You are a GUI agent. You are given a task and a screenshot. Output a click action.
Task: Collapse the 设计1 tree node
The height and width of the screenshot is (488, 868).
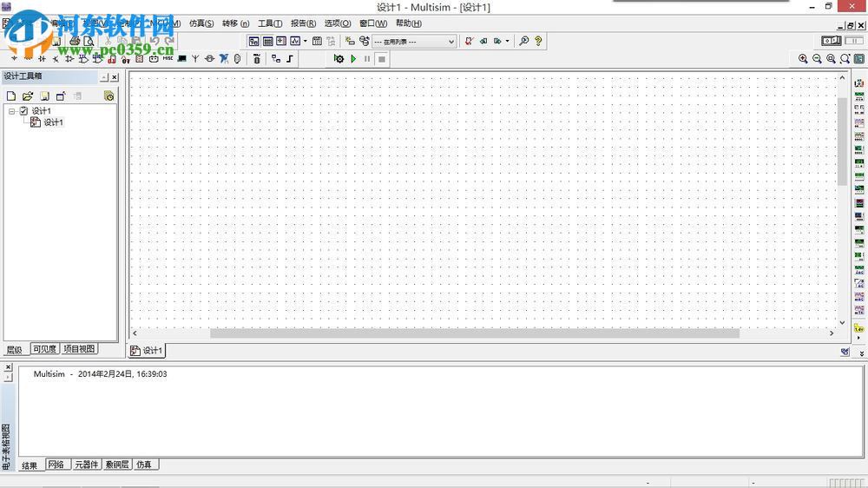tap(11, 111)
